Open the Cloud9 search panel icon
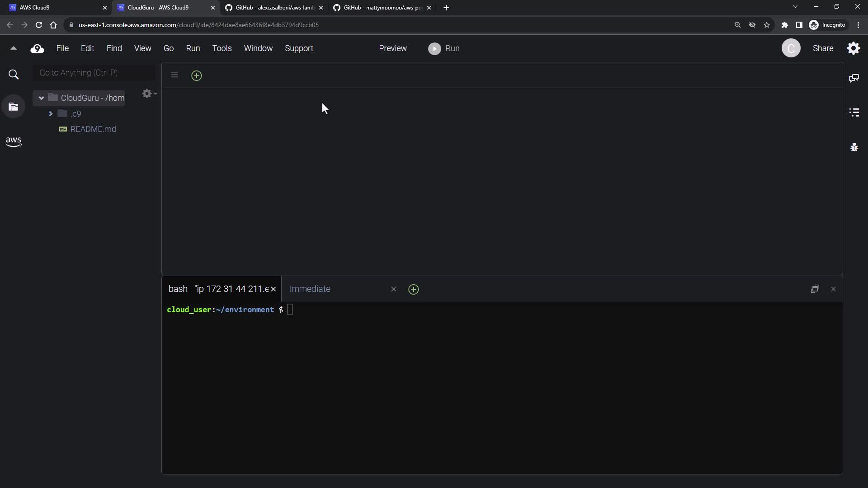Screen dimensions: 868x488 14,75
